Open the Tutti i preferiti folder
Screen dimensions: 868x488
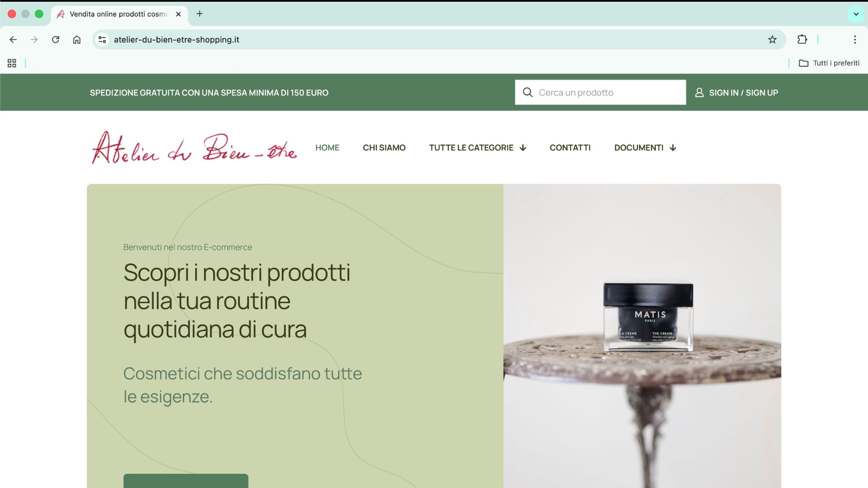[829, 63]
